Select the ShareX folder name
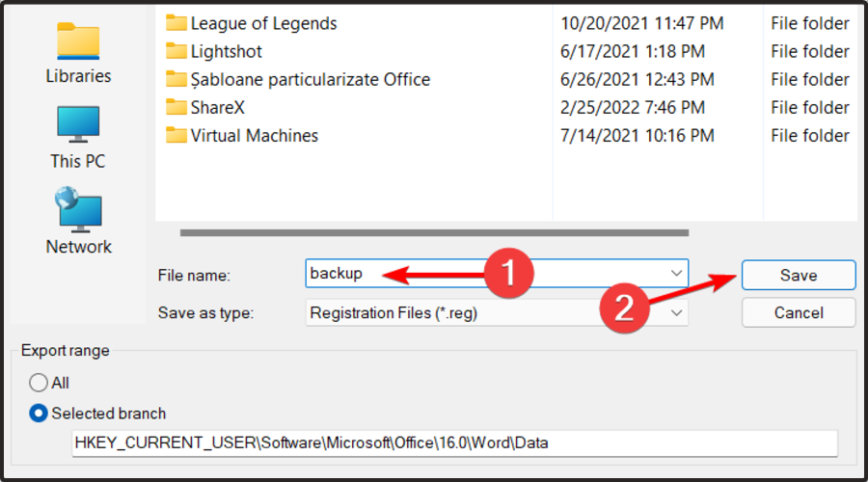 218,107
